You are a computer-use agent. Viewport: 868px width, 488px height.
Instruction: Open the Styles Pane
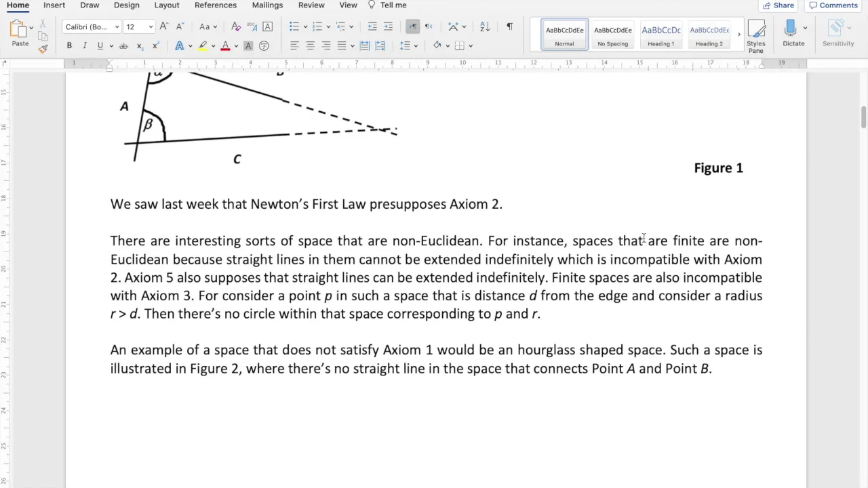coord(756,36)
